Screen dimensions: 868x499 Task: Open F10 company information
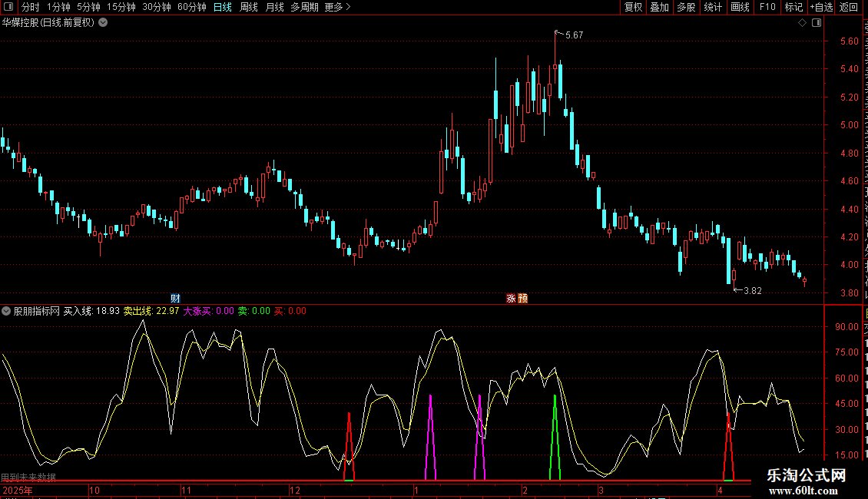[767, 7]
